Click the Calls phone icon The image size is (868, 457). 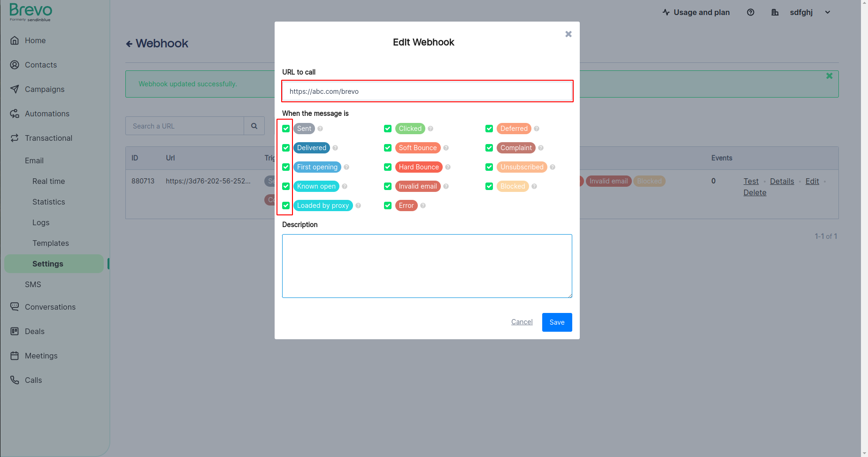[x=15, y=380]
